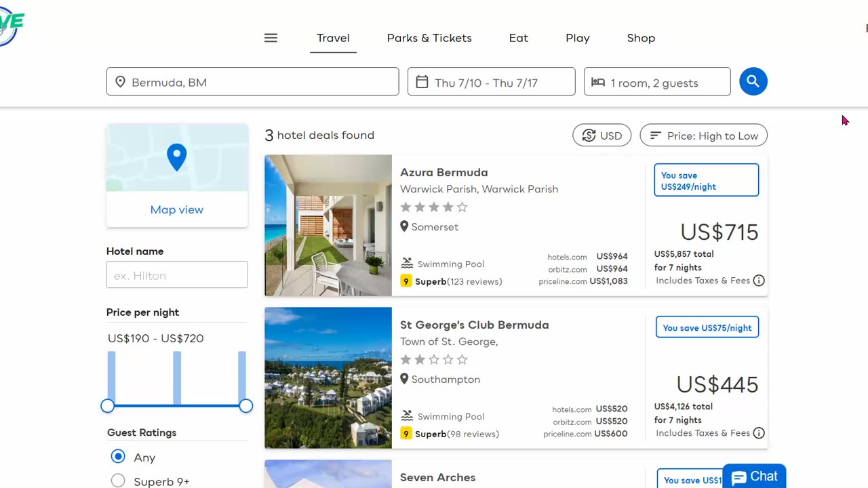
Task: Open the 1 room, 2 guests selector
Action: [657, 81]
